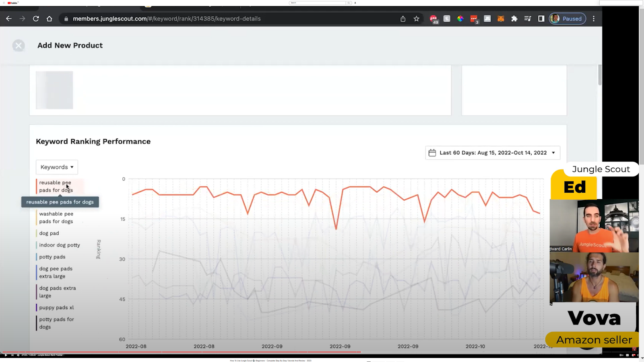This screenshot has height=362, width=644.
Task: Toggle the puppy pads xl keyword line
Action: 56,308
